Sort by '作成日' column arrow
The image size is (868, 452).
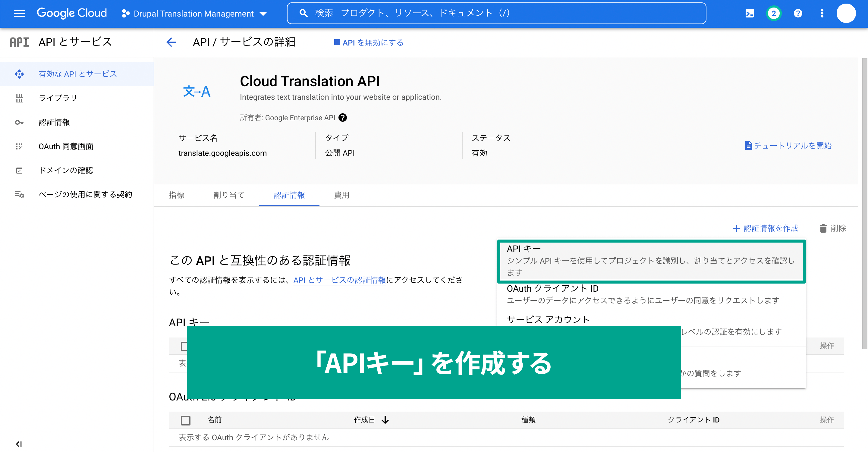click(385, 420)
